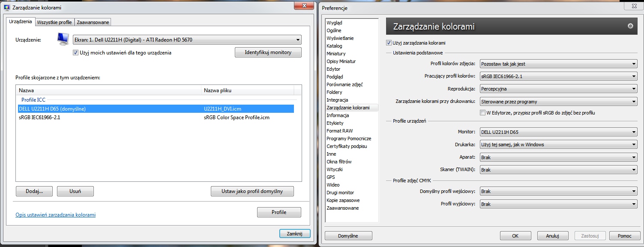Select the sRGB IEC61966-2.1 profile row
The image size is (644, 247).
coord(39,117)
